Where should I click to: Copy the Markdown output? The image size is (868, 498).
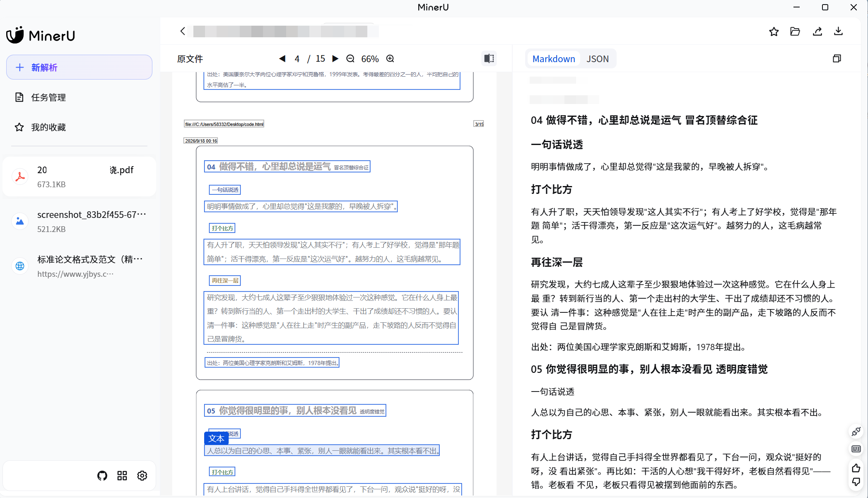pos(837,58)
